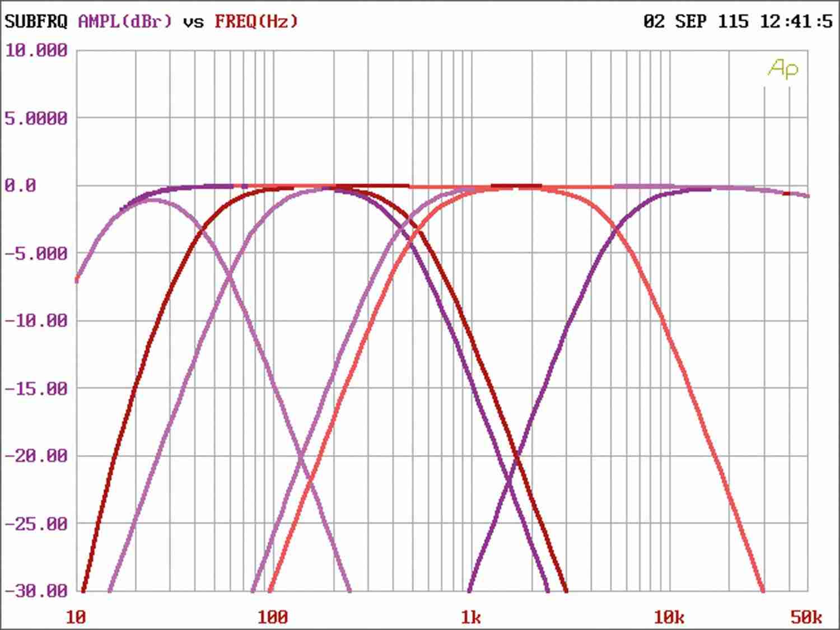The width and height of the screenshot is (840, 630).
Task: Click the 100 frequency axis label
Action: tap(273, 617)
